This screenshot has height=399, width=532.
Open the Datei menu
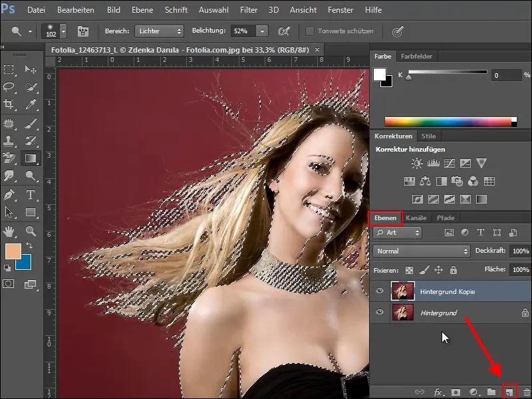click(36, 10)
